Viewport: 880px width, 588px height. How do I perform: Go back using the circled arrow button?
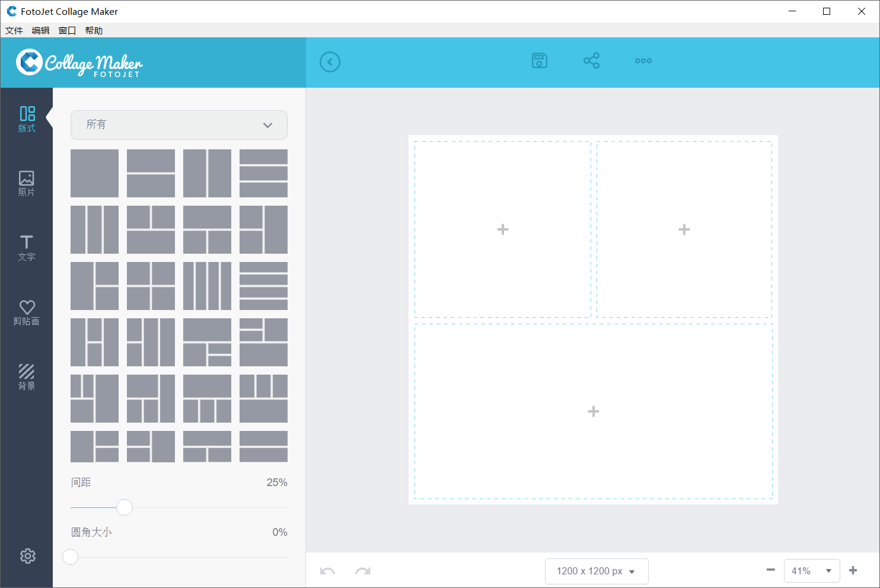point(330,62)
